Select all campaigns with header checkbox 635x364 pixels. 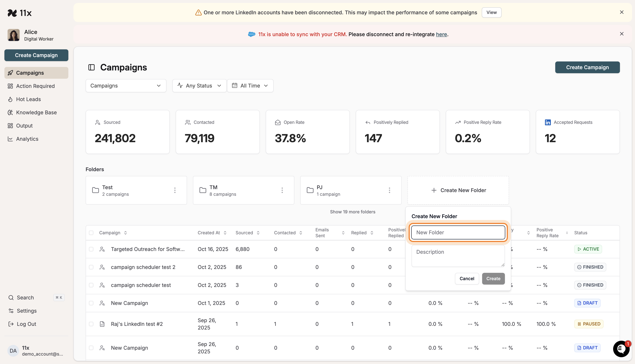click(91, 233)
